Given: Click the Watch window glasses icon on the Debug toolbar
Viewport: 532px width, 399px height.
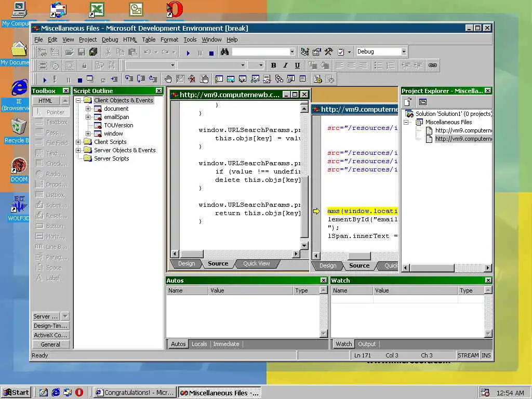Looking at the screenshot, I should 255,79.
